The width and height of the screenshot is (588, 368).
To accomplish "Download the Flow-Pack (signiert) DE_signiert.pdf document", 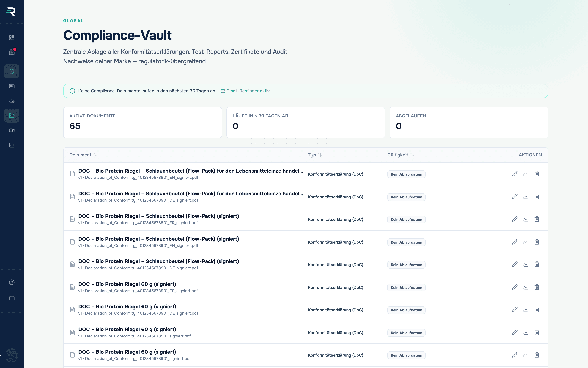I will [526, 264].
